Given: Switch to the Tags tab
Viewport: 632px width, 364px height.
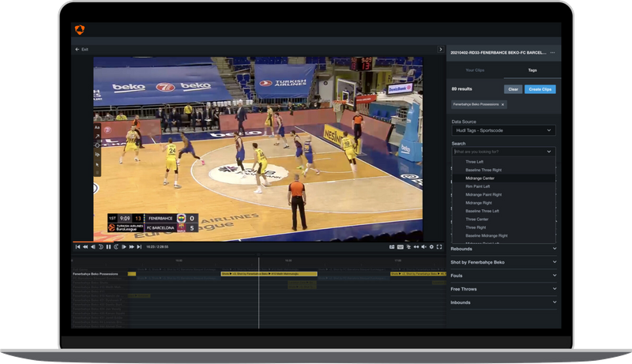Looking at the screenshot, I should pos(532,70).
